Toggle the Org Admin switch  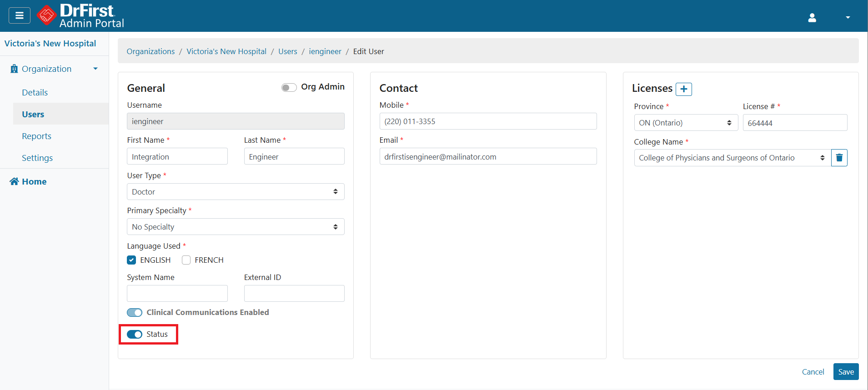[x=289, y=87]
